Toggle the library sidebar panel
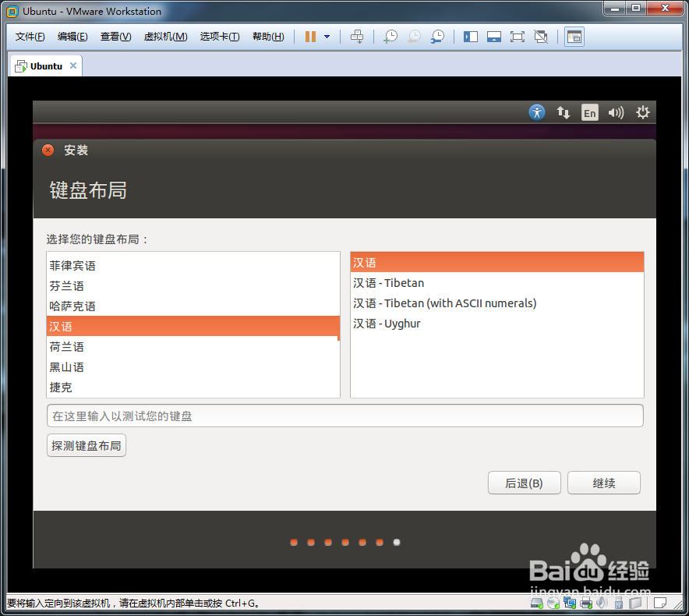The image size is (689, 616). tap(471, 37)
